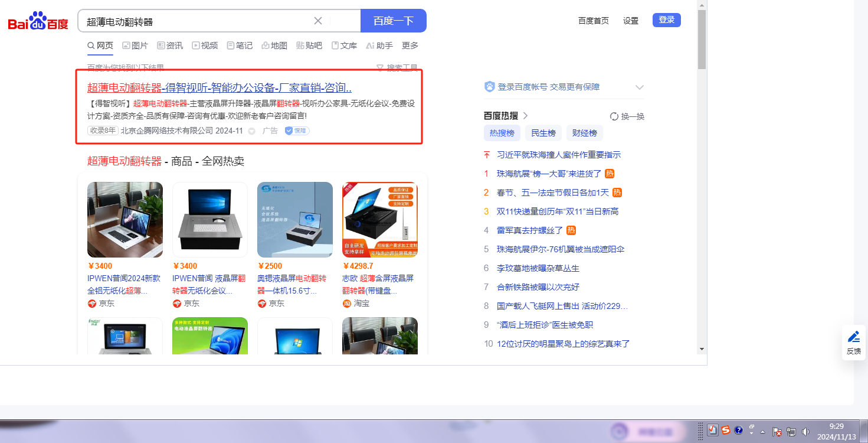Open IPWEN普闻 液晶屏翻转器无纸化会议 title

point(209,285)
